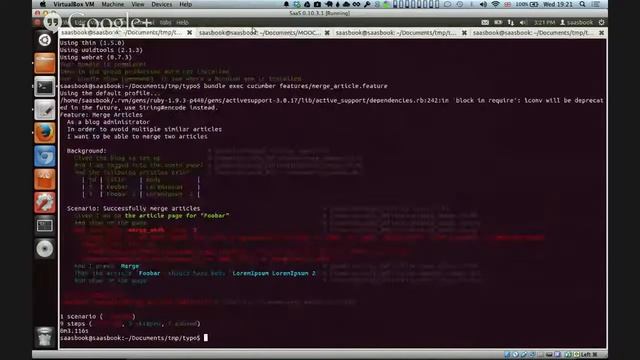Open the macOS Help menu
This screenshot has height=360, width=640.
(x=185, y=4)
